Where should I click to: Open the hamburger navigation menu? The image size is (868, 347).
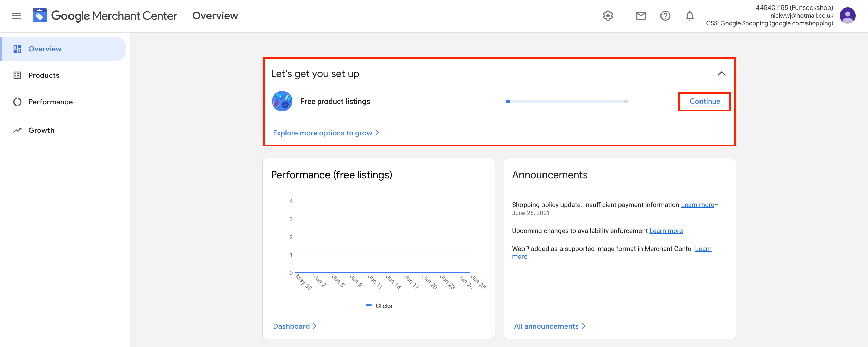16,16
